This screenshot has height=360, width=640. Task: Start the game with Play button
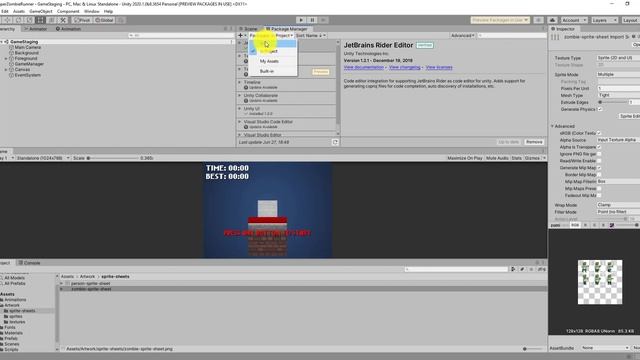click(301, 20)
